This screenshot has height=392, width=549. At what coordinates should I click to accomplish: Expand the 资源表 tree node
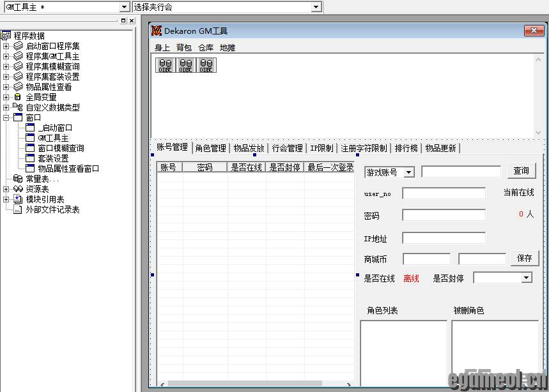(6, 189)
